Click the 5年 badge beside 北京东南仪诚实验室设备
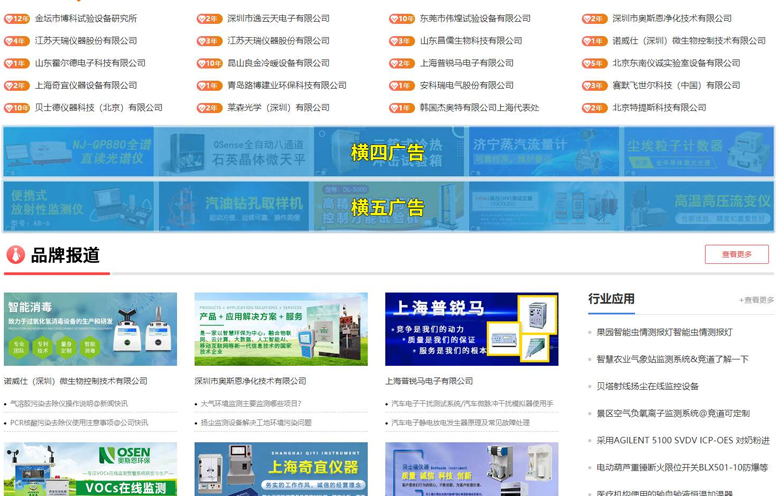 coord(594,63)
